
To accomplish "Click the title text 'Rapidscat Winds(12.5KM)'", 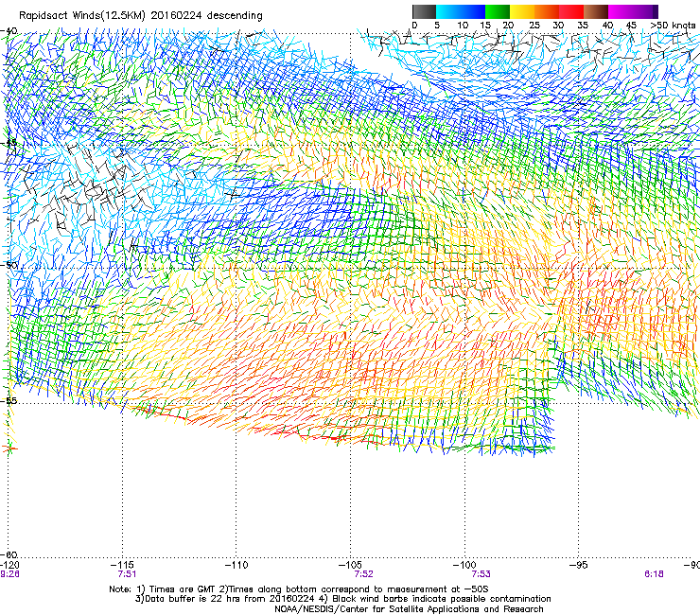I will [82, 16].
